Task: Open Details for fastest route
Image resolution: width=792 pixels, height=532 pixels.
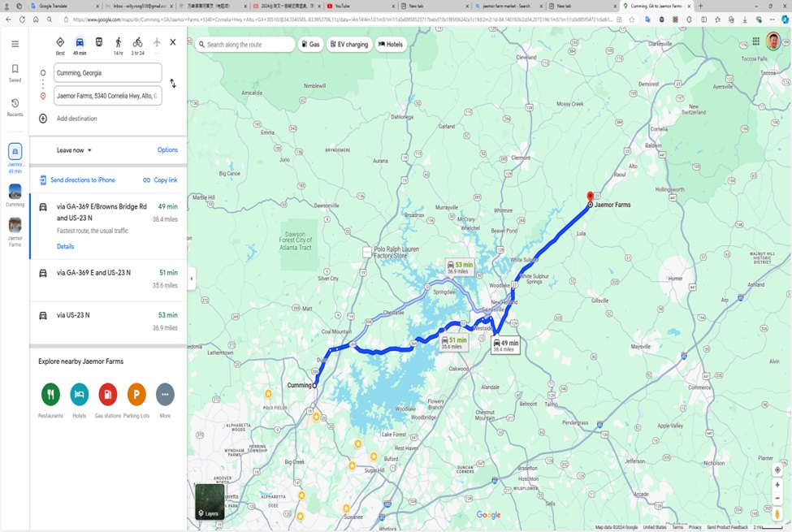Action: pyautogui.click(x=65, y=247)
